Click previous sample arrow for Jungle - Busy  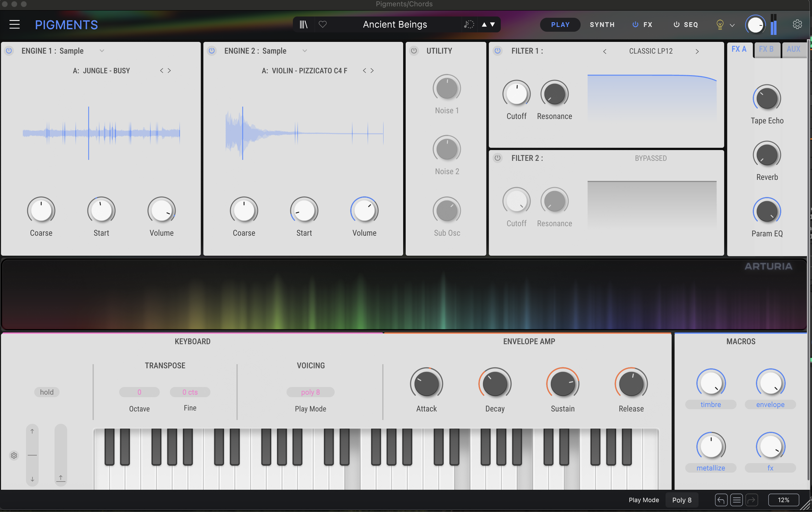[162, 70]
